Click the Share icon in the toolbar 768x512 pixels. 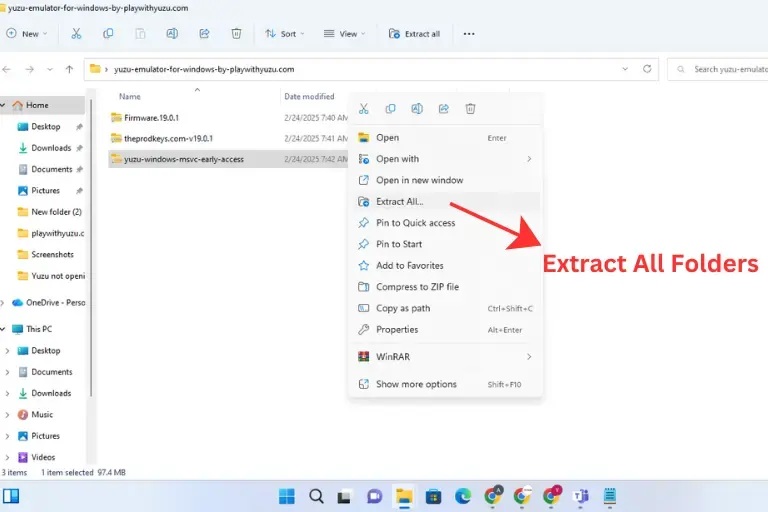[204, 33]
